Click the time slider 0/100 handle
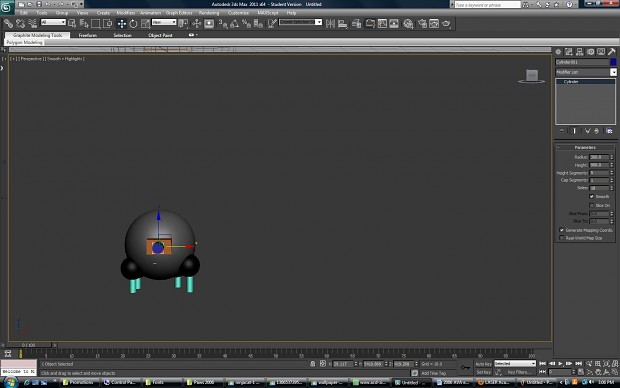The image size is (620, 388). click(28, 345)
